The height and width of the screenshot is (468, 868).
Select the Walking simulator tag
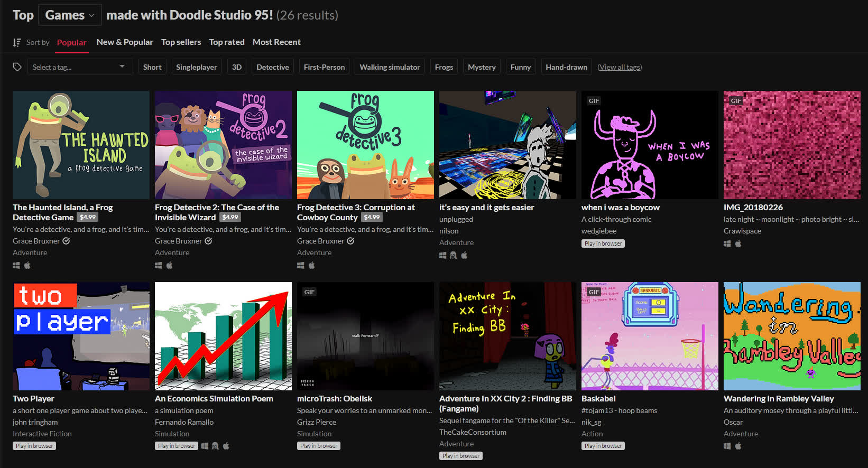390,67
